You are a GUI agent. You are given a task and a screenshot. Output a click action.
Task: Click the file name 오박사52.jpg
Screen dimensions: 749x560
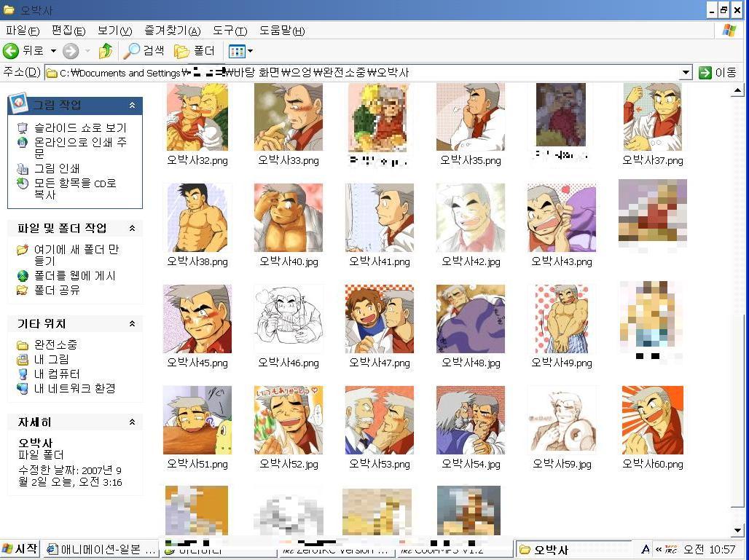(289, 464)
